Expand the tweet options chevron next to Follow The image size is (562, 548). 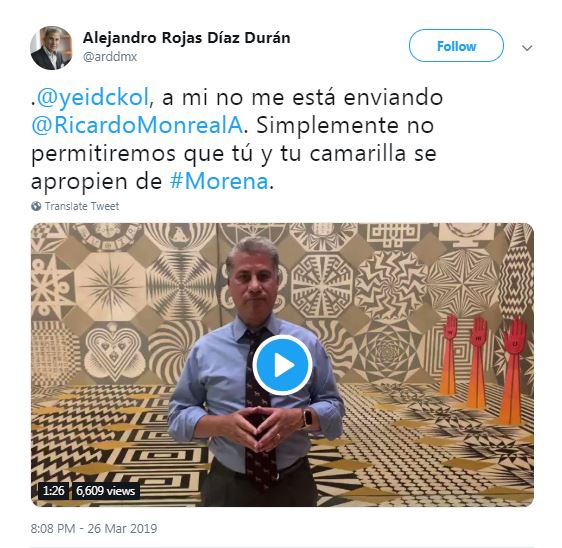point(527,48)
